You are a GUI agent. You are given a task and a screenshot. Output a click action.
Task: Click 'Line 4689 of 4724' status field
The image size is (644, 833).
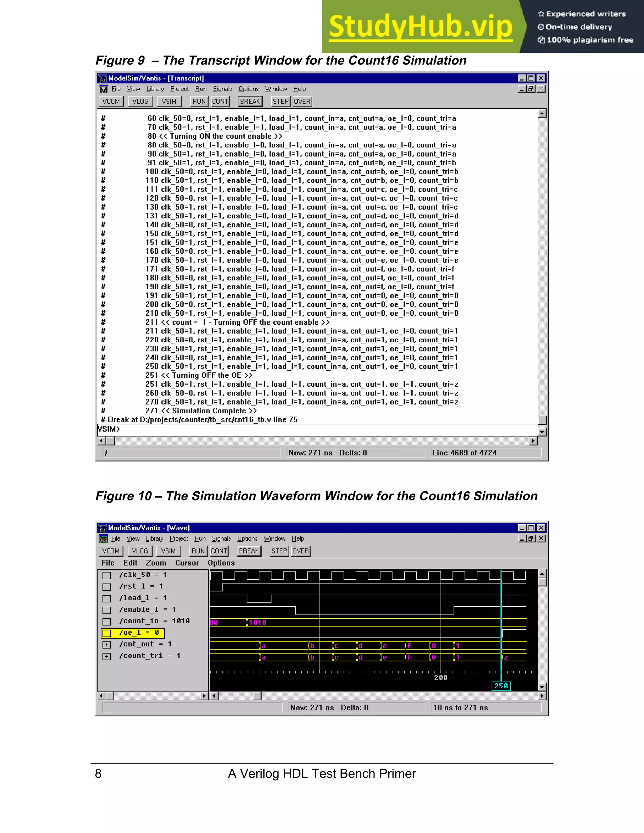[486, 453]
